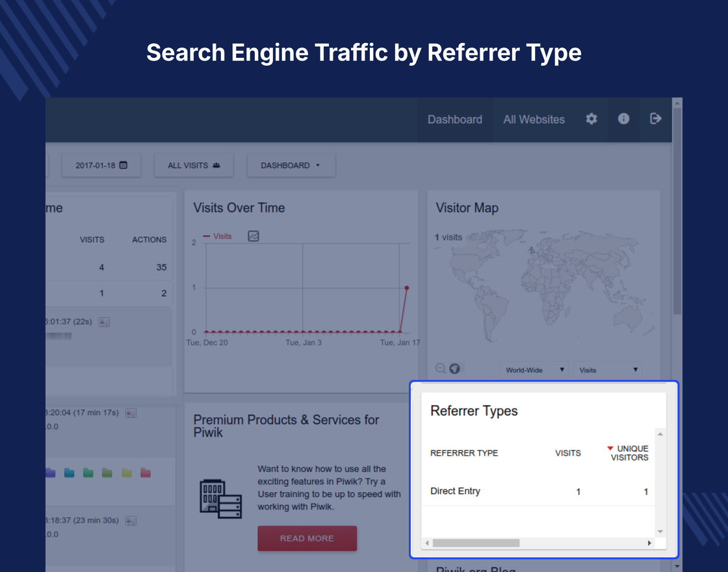Click the Referrer Types scroll left arrow
This screenshot has height=572, width=728.
[426, 543]
